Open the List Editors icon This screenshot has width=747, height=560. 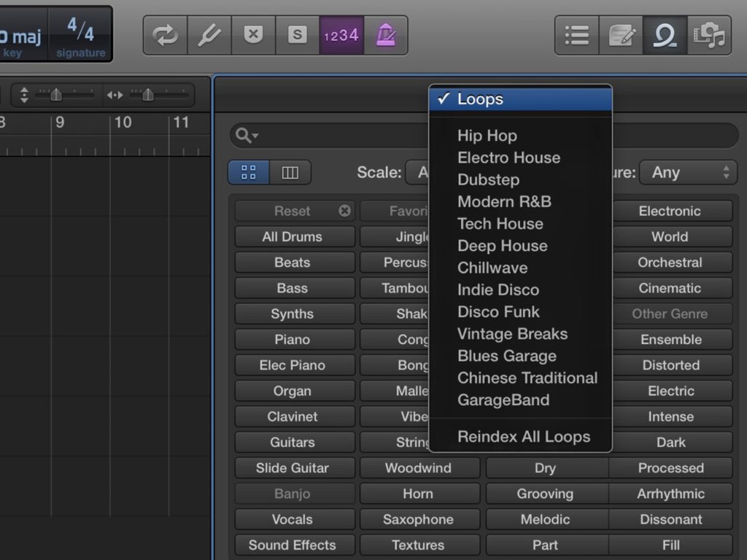coord(577,36)
